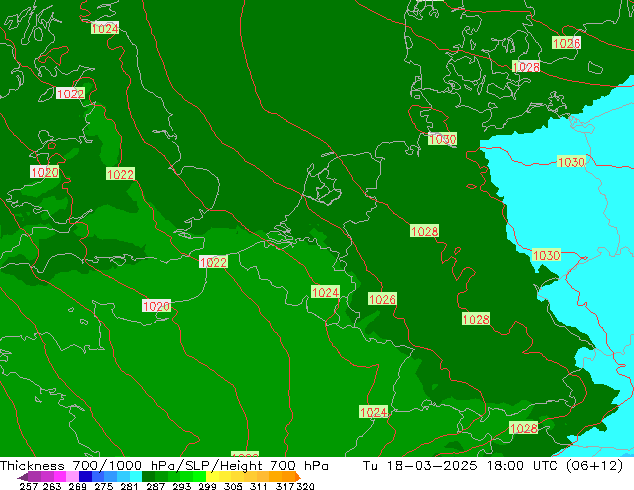Click the 'Height 700 hPa' caption text

tap(255, 466)
